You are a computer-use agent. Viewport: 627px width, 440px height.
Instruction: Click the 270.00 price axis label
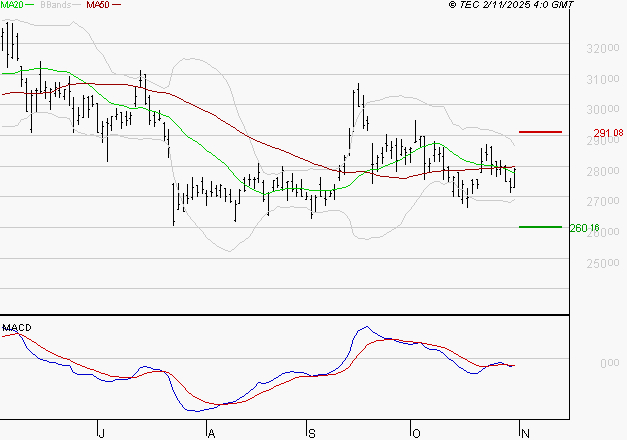point(603,202)
